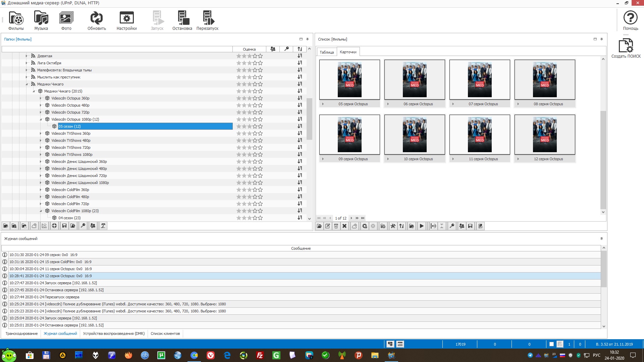
Task: Expand the Videocdn TVShows 1080p folder
Action: [41, 155]
